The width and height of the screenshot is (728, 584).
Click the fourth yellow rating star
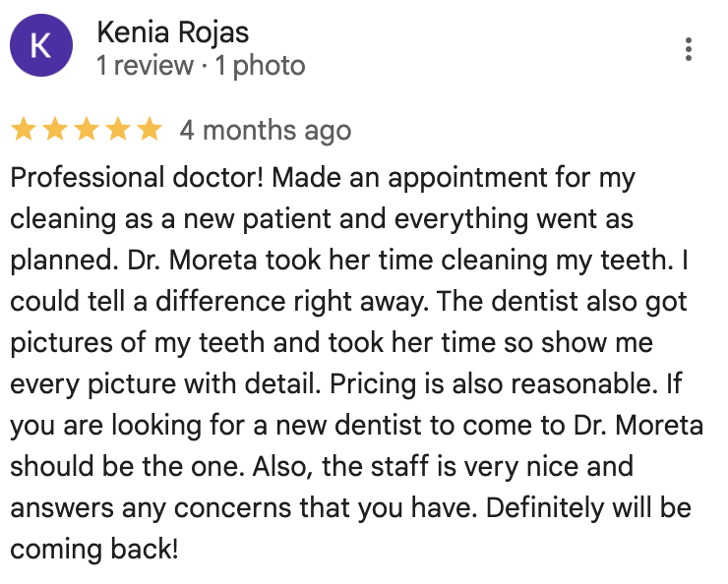[x=118, y=129]
